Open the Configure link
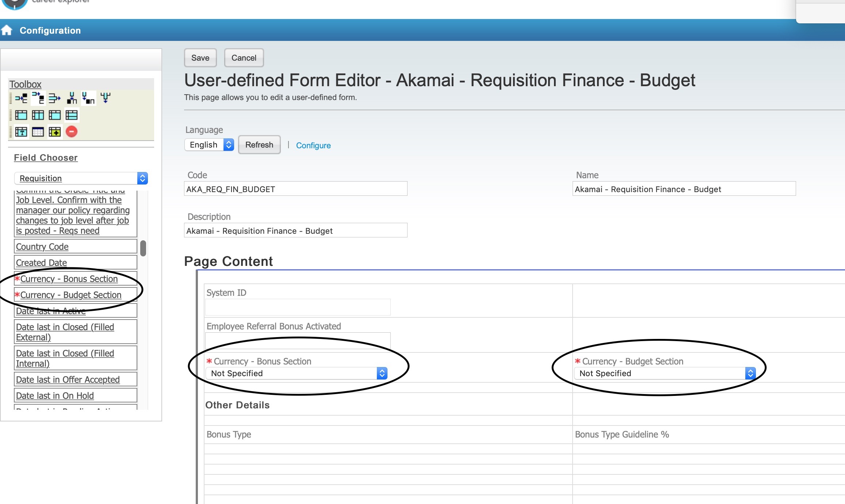The width and height of the screenshot is (845, 504). point(313,145)
